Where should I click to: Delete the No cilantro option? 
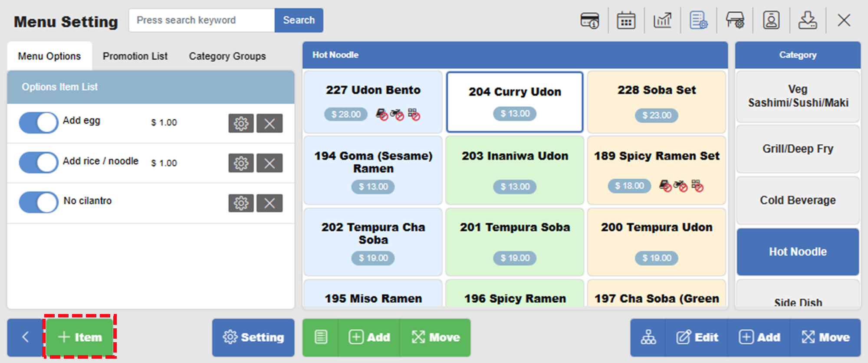[270, 203]
